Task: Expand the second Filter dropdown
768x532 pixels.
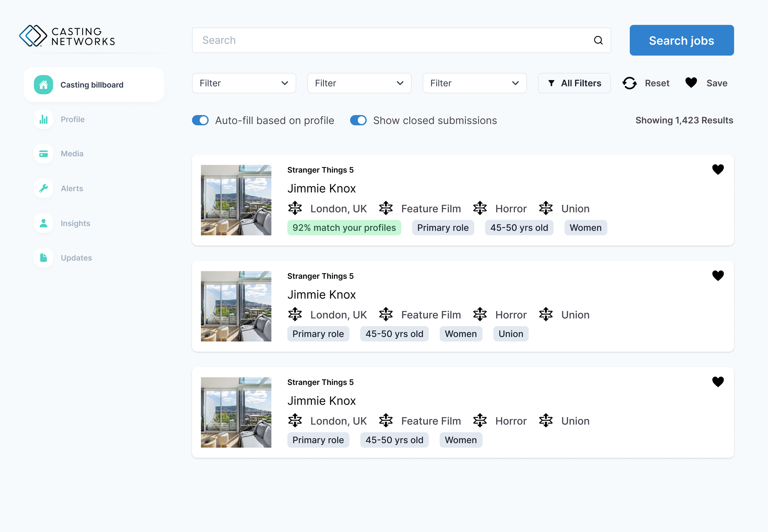Action: (359, 83)
